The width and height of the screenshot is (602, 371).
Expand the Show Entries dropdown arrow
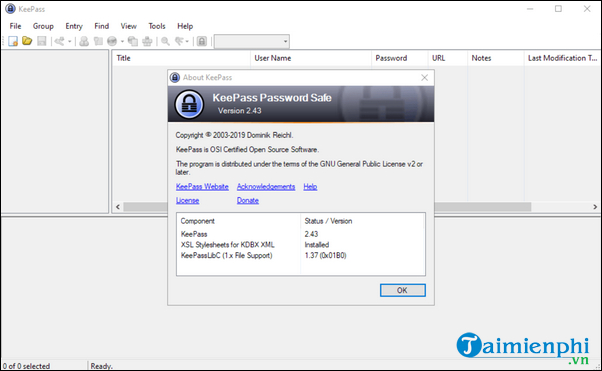[187, 41]
